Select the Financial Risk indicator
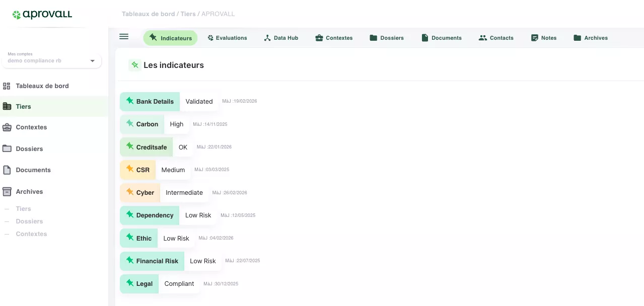 coord(153,261)
